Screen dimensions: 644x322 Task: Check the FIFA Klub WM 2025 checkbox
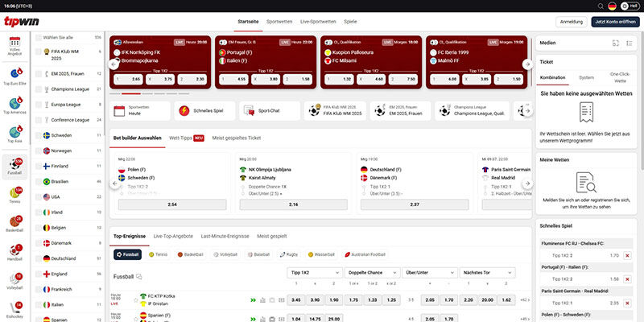[38, 52]
